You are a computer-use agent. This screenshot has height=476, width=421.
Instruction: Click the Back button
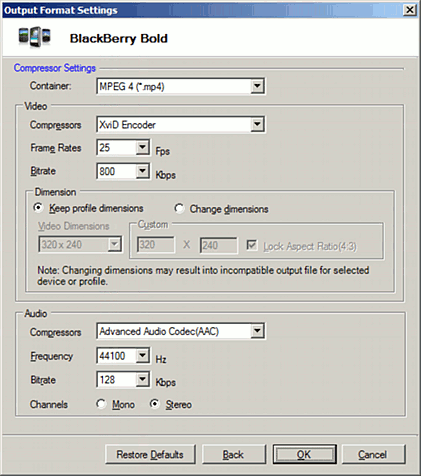click(x=233, y=454)
